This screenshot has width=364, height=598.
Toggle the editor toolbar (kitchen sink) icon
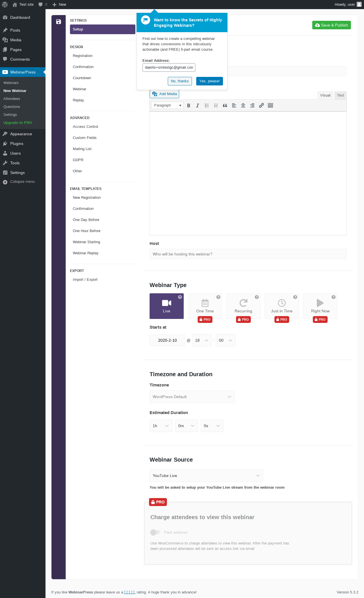[270, 105]
